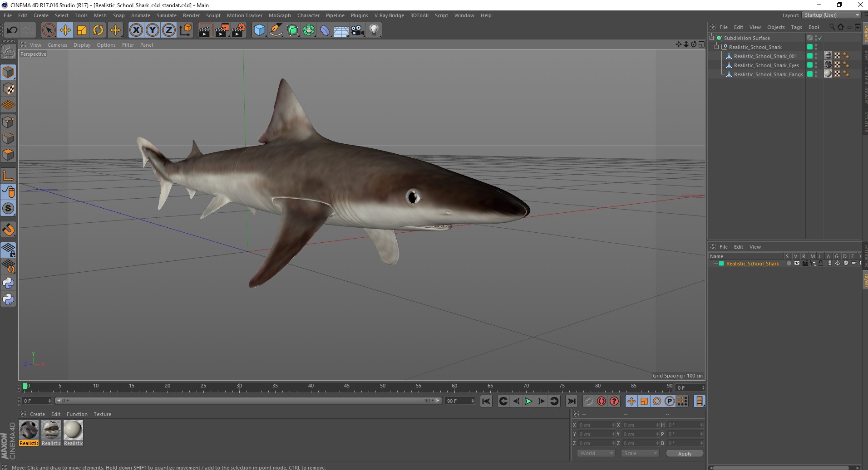Toggle Y axis lock

pos(153,30)
